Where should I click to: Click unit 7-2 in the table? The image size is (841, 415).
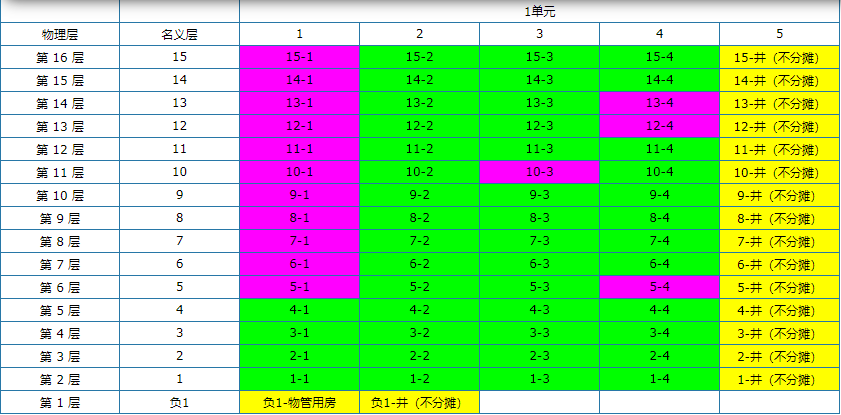[x=419, y=241]
